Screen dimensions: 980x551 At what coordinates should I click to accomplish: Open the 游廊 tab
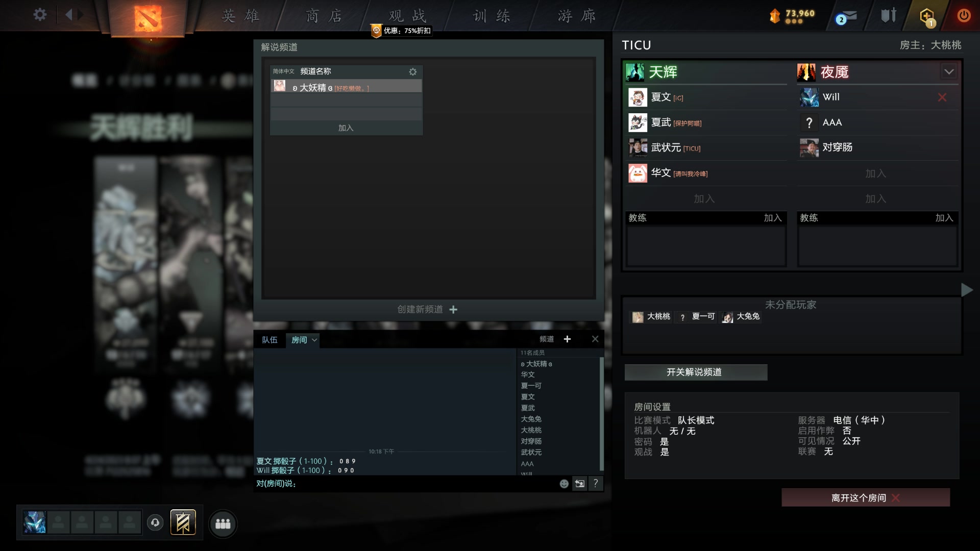pos(577,16)
